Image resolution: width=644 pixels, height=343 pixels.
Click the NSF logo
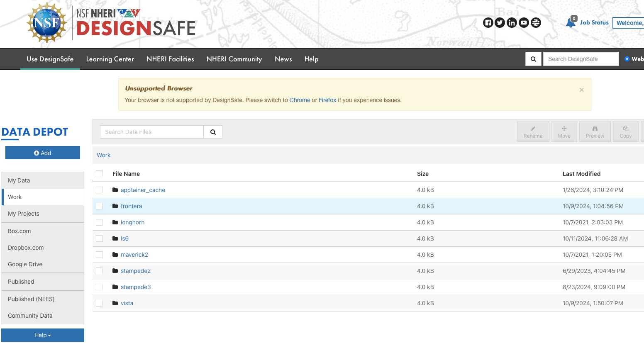tap(47, 23)
